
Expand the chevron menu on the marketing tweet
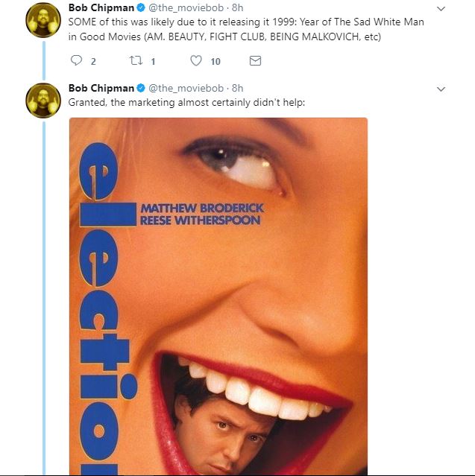click(440, 89)
